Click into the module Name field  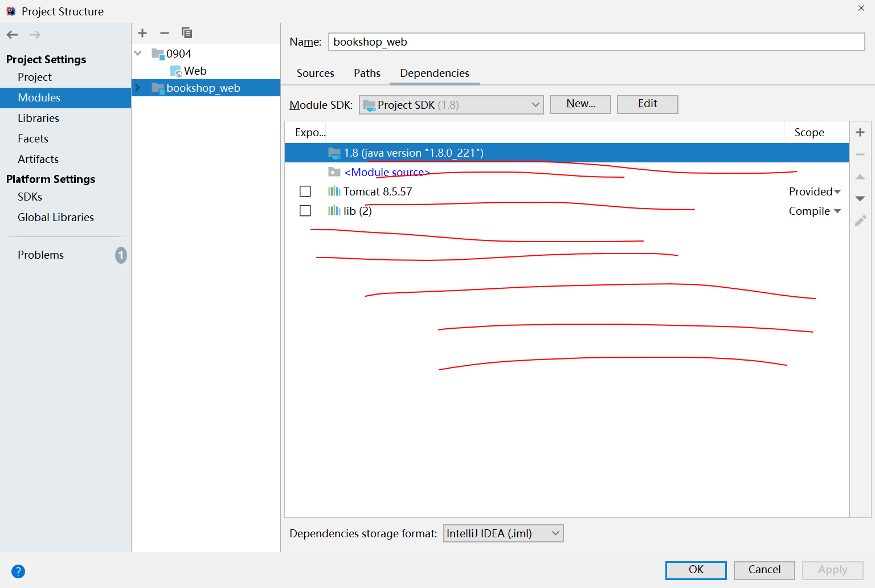click(596, 42)
